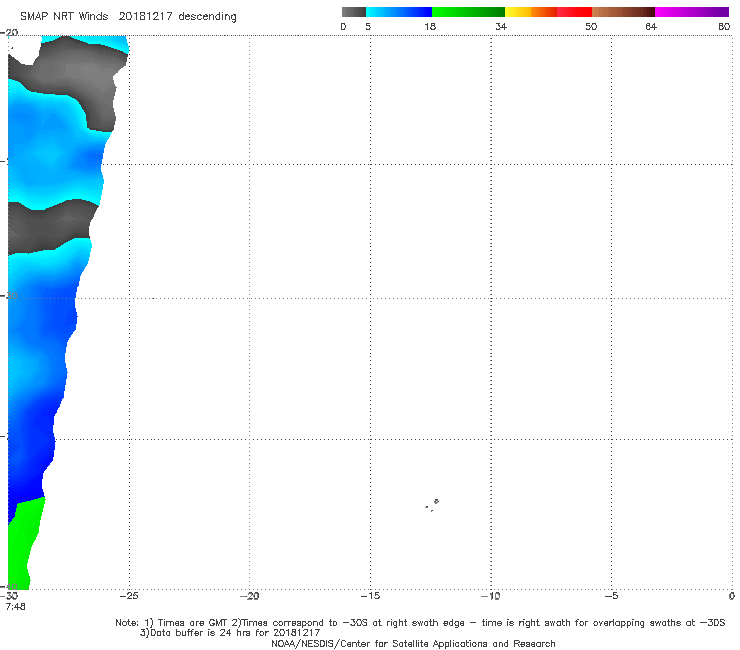Click the colorbar label '34'
This screenshot has height=650, width=740.
[501, 26]
